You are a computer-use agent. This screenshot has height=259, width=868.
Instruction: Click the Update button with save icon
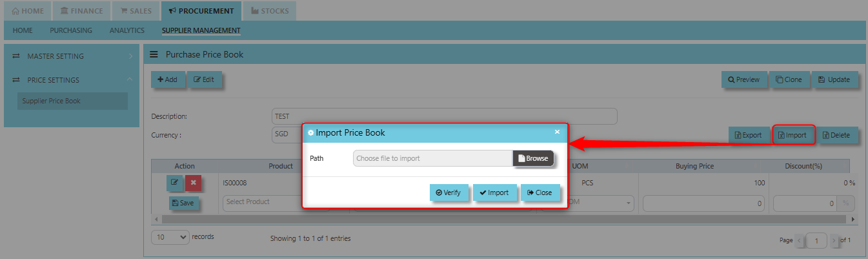click(x=834, y=79)
